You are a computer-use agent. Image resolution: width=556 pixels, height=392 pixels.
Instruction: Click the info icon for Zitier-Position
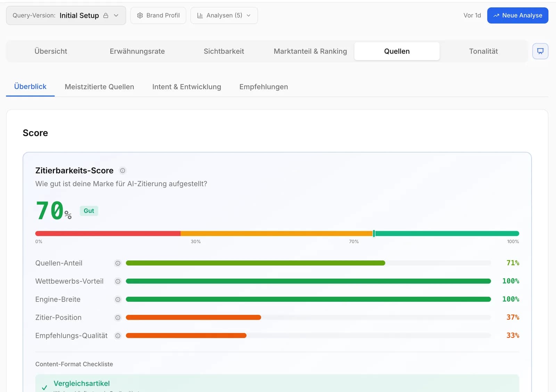[x=118, y=318]
